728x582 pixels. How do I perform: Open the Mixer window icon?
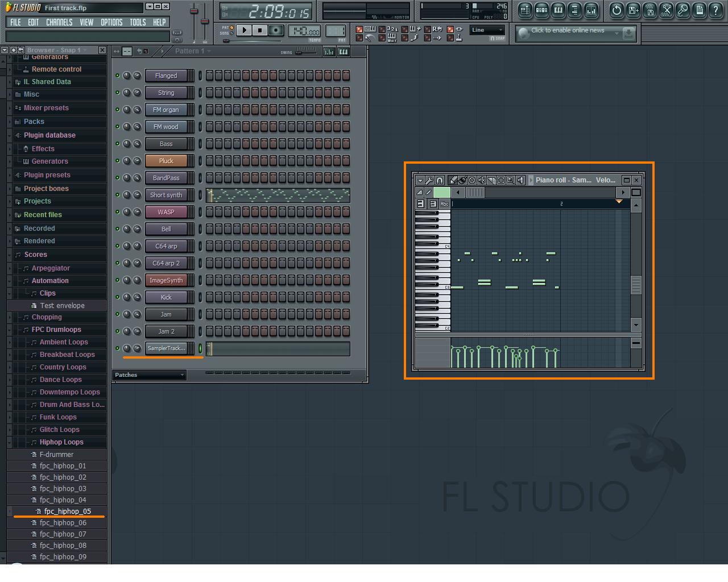(591, 10)
